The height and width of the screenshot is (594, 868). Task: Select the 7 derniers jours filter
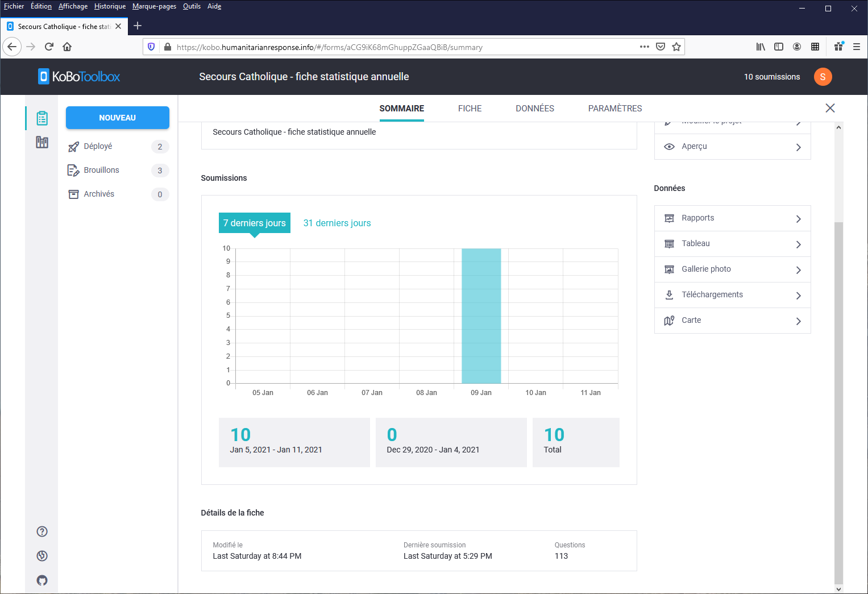[254, 223]
